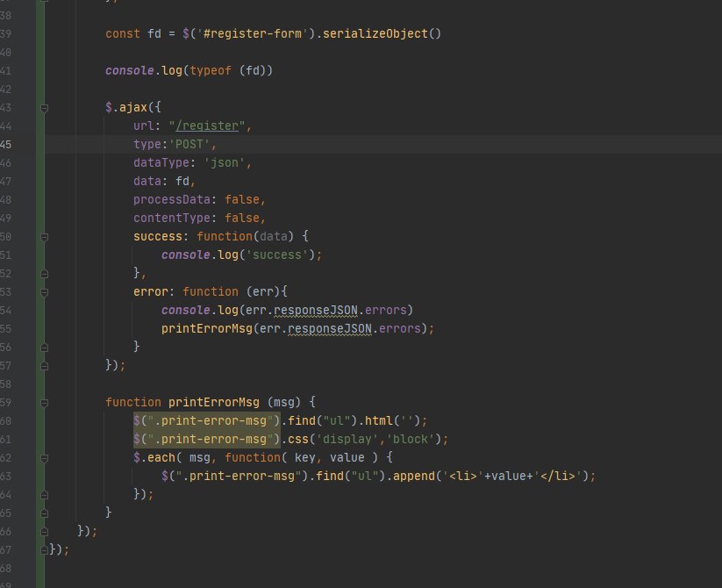Click fold end marker on line 65

[x=44, y=513]
